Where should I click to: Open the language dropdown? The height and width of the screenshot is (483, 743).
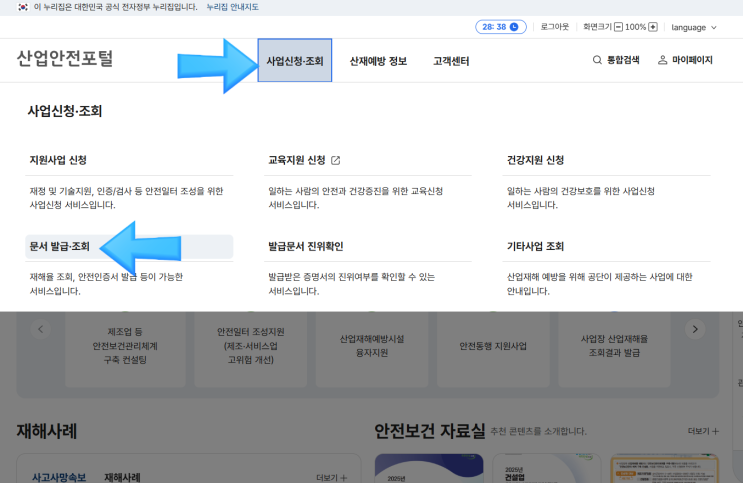point(694,27)
